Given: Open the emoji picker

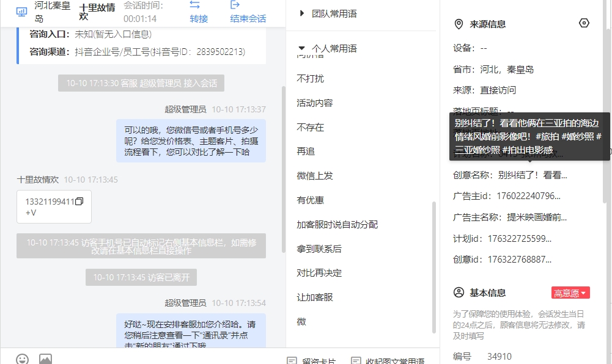Looking at the screenshot, I should click(x=22, y=359).
